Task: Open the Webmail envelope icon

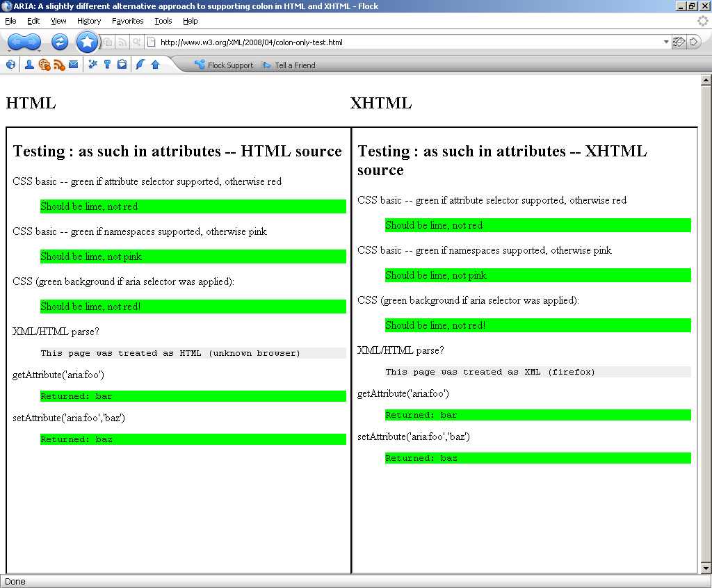Action: point(74,65)
